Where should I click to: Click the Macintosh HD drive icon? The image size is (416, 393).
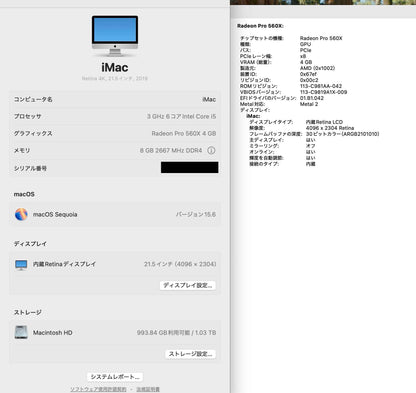point(21,332)
